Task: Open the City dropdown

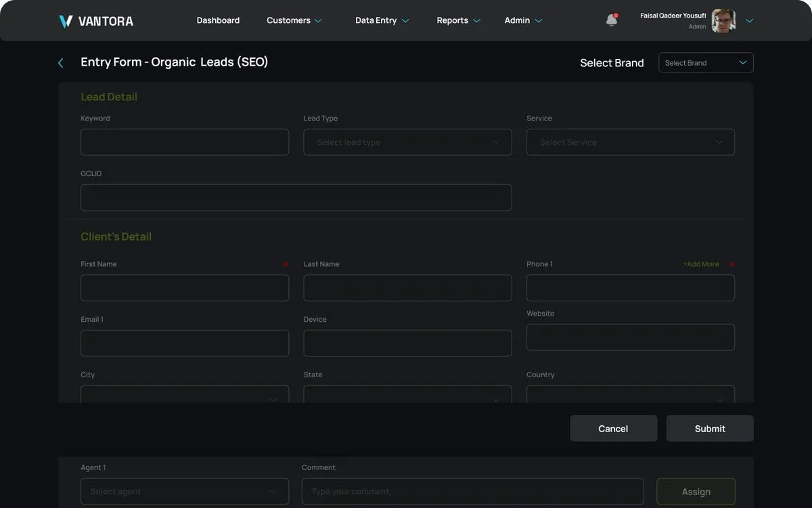Action: pos(185,394)
